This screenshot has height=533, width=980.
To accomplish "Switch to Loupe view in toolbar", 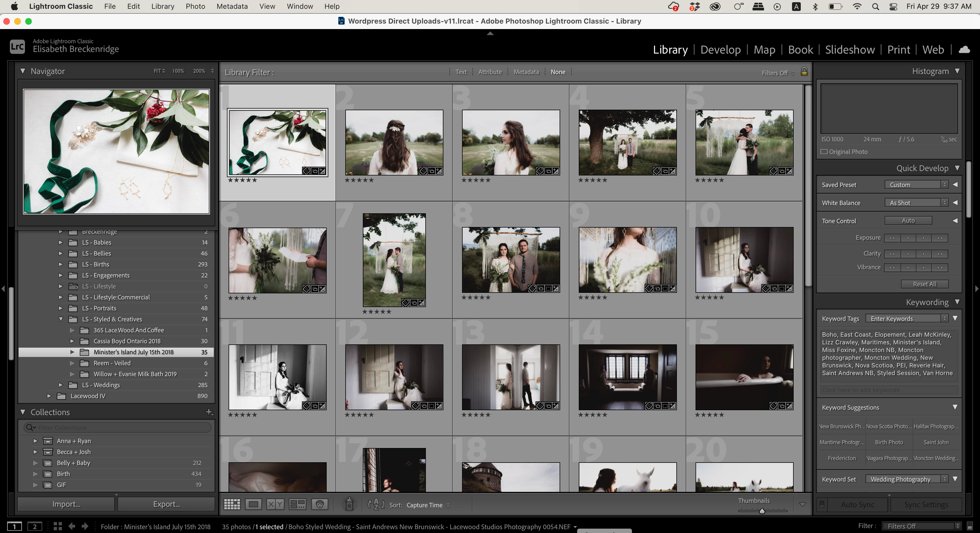I will pyautogui.click(x=253, y=504).
